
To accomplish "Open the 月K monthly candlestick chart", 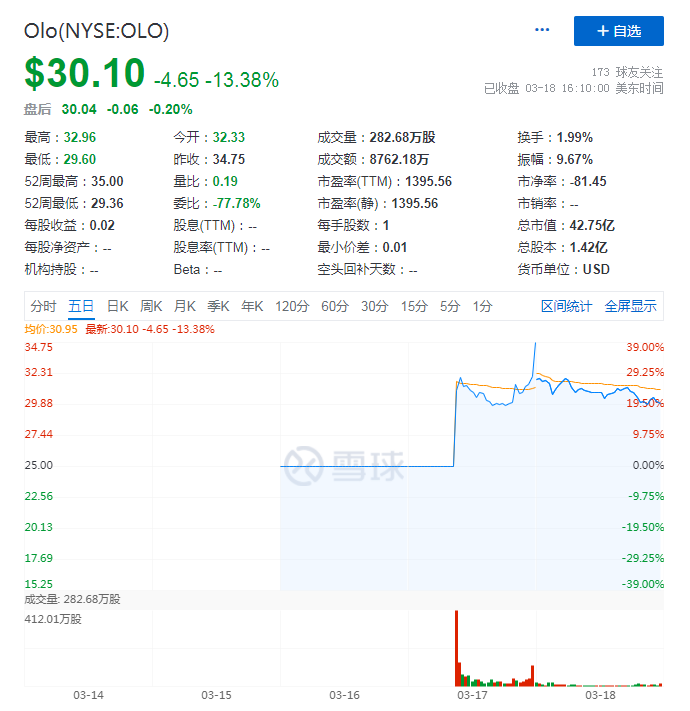I will 184,306.
